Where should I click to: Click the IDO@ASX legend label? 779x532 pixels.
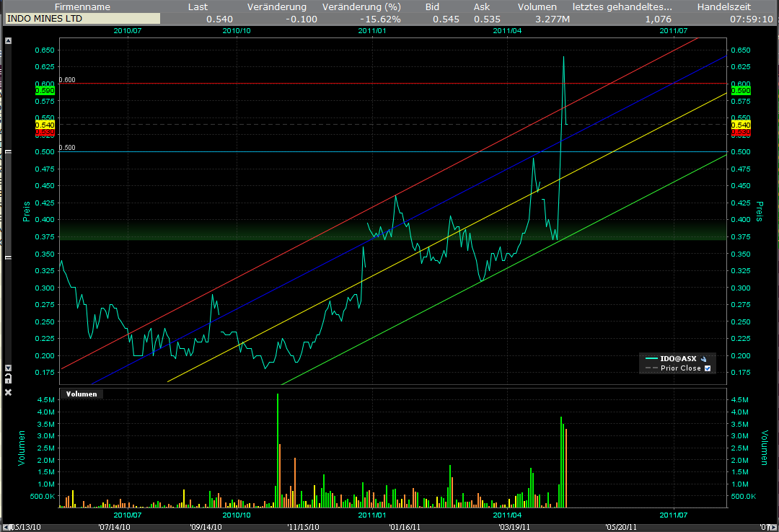(678, 359)
